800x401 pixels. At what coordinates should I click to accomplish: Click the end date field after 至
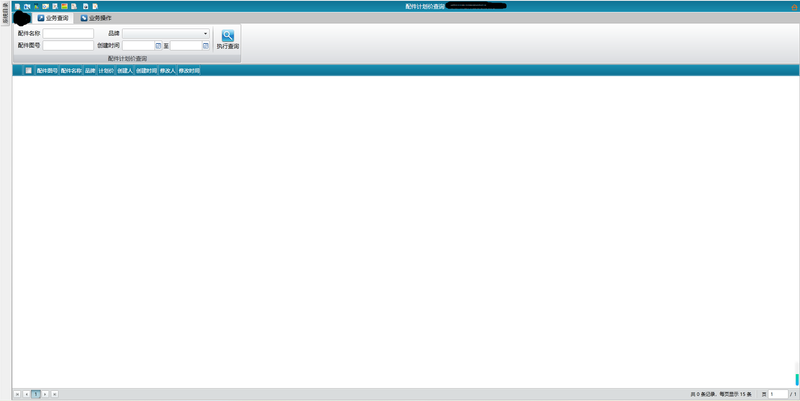click(x=186, y=45)
